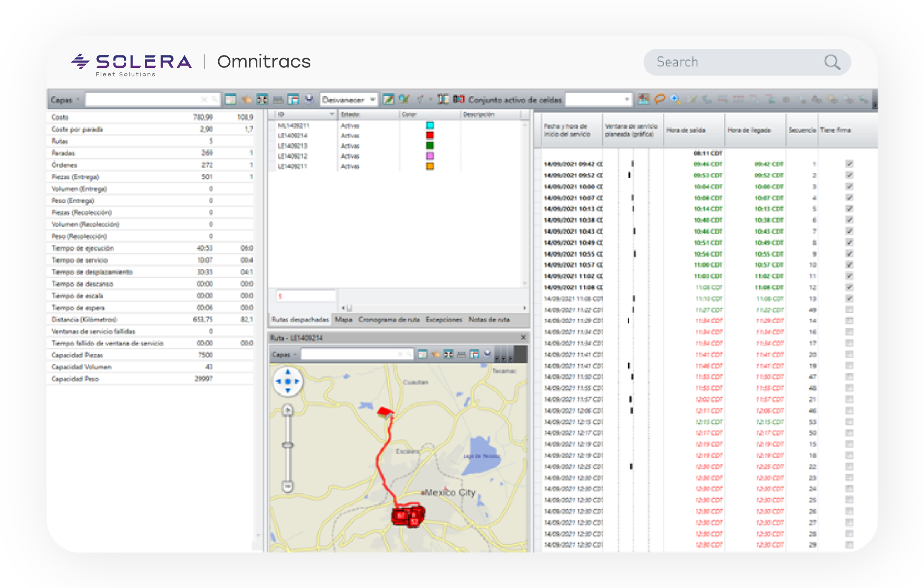Click the edit map pencil icon
Viewport: 924px width, 588px height.
pyautogui.click(x=388, y=100)
